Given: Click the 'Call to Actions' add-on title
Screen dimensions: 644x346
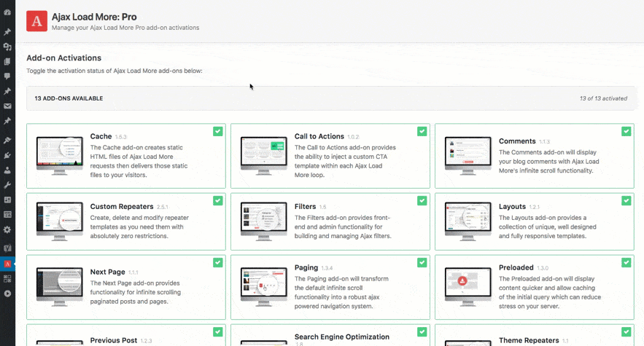Looking at the screenshot, I should click(319, 136).
